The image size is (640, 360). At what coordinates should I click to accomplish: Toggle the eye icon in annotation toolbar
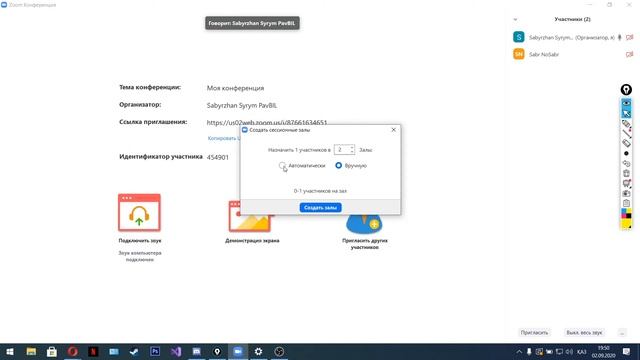tap(626, 103)
